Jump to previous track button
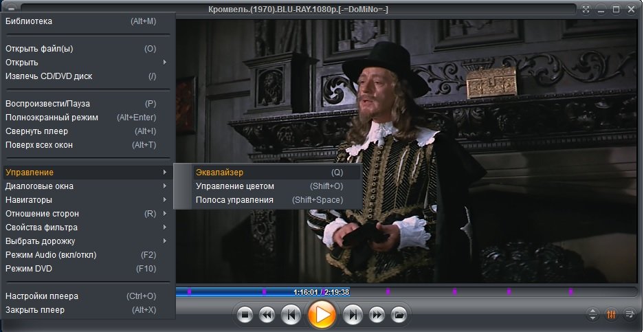Screen dimensions: 644x332 (x=290, y=316)
